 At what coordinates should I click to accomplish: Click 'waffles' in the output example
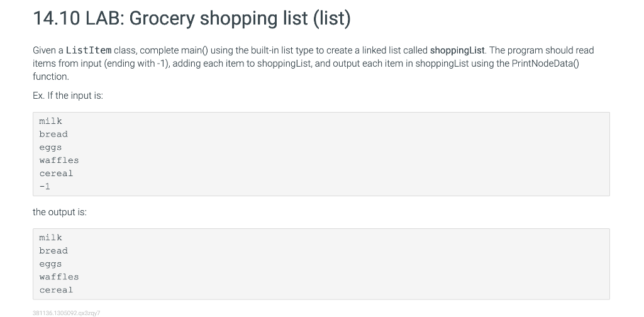click(59, 277)
